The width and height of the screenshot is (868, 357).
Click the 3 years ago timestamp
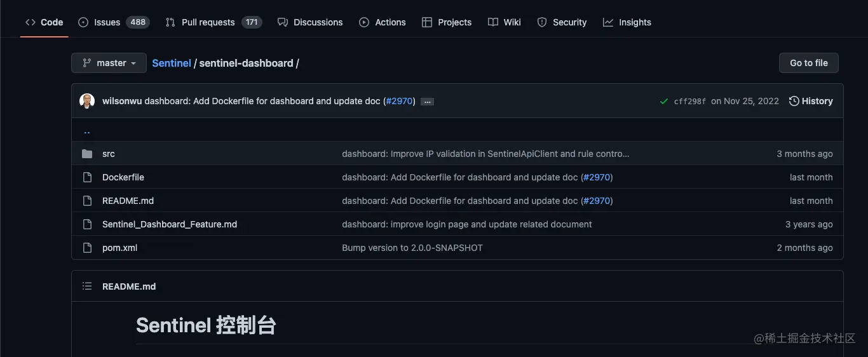(809, 224)
